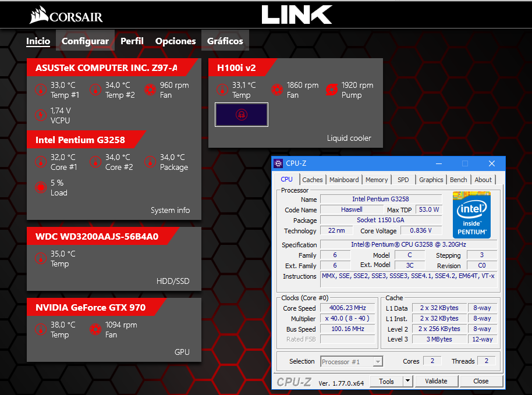Click the CPU-Z title bar app icon
Screen dimensions: 532x395
(278, 163)
